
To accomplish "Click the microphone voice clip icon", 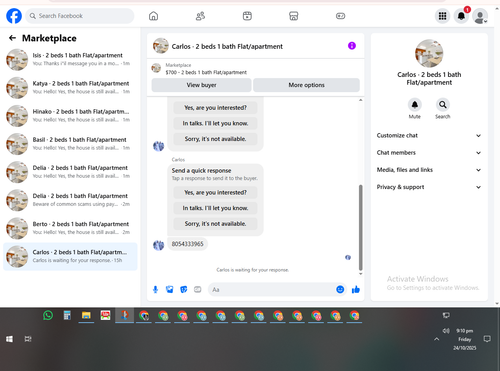I will [x=155, y=289].
